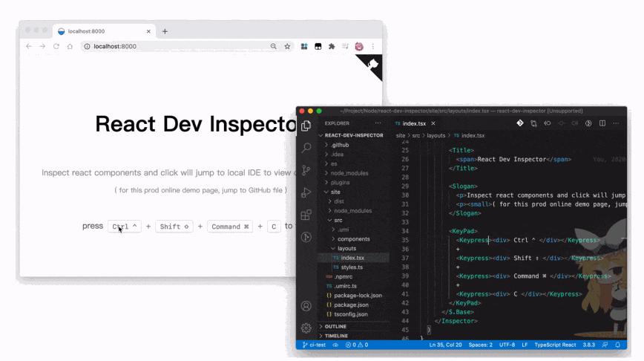The width and height of the screenshot is (644, 361).
Task: Click the split editor icon in VS Code
Action: [x=602, y=123]
